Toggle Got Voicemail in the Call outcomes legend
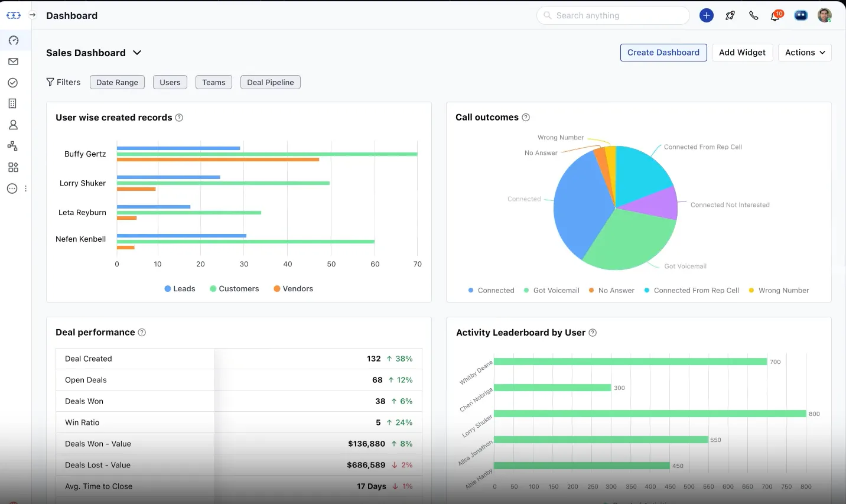The image size is (846, 504). click(551, 291)
